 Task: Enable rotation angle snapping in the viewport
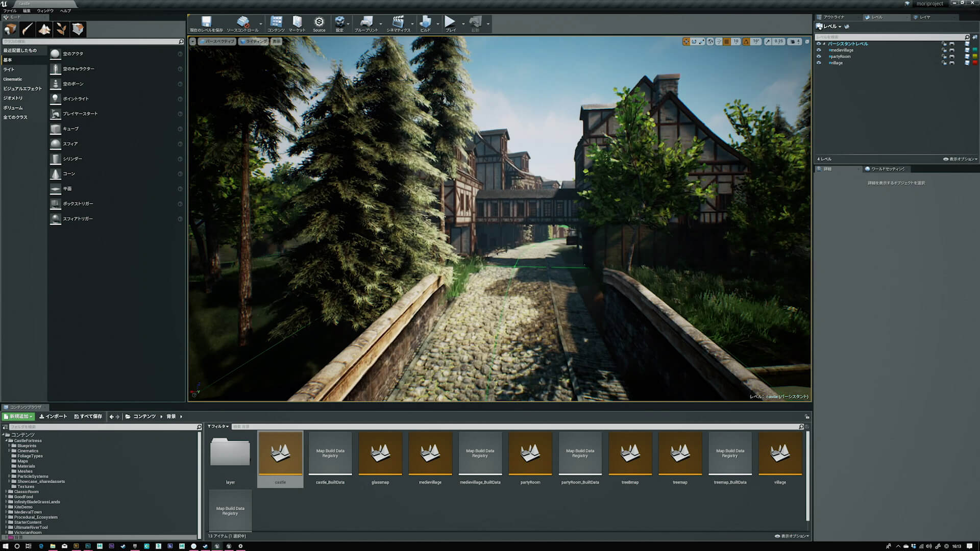pyautogui.click(x=746, y=41)
